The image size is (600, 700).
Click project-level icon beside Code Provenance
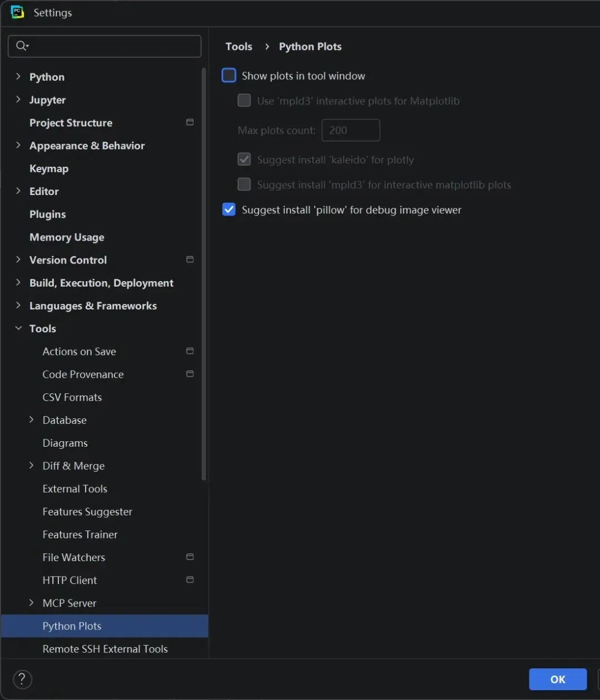coord(190,374)
